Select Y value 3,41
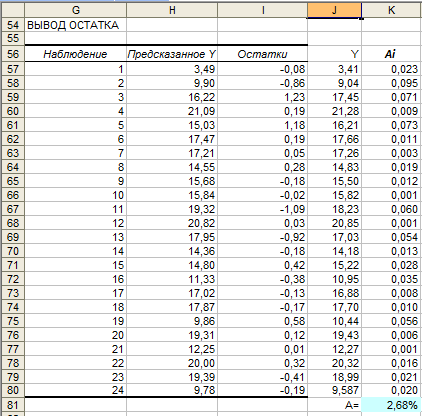The image size is (422, 416). point(334,69)
